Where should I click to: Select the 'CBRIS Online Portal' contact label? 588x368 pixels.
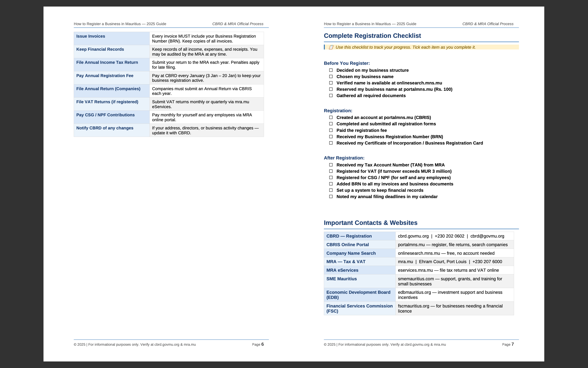347,245
